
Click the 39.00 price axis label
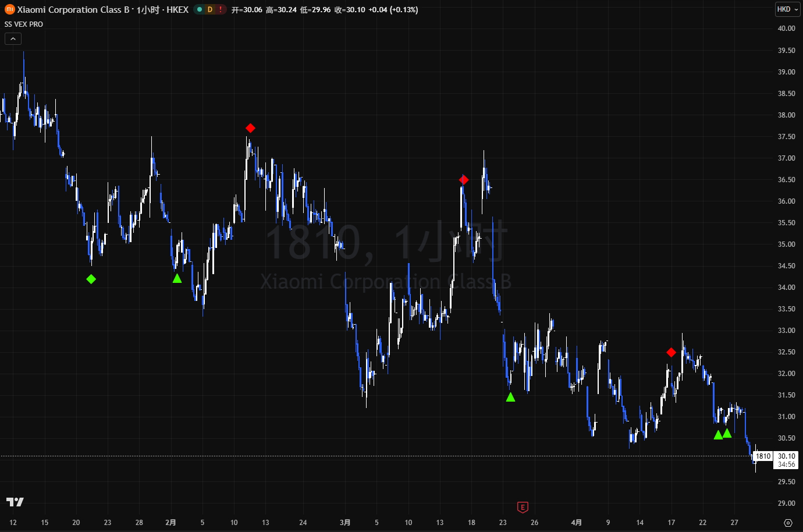pyautogui.click(x=786, y=72)
